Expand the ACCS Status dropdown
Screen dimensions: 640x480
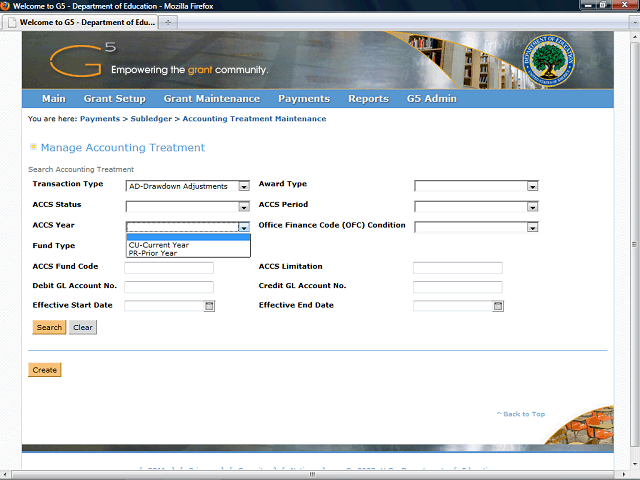[x=244, y=207]
